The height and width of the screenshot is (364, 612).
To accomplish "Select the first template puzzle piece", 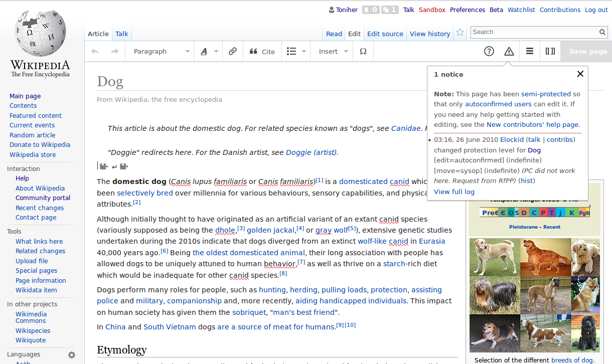I will pos(104,166).
